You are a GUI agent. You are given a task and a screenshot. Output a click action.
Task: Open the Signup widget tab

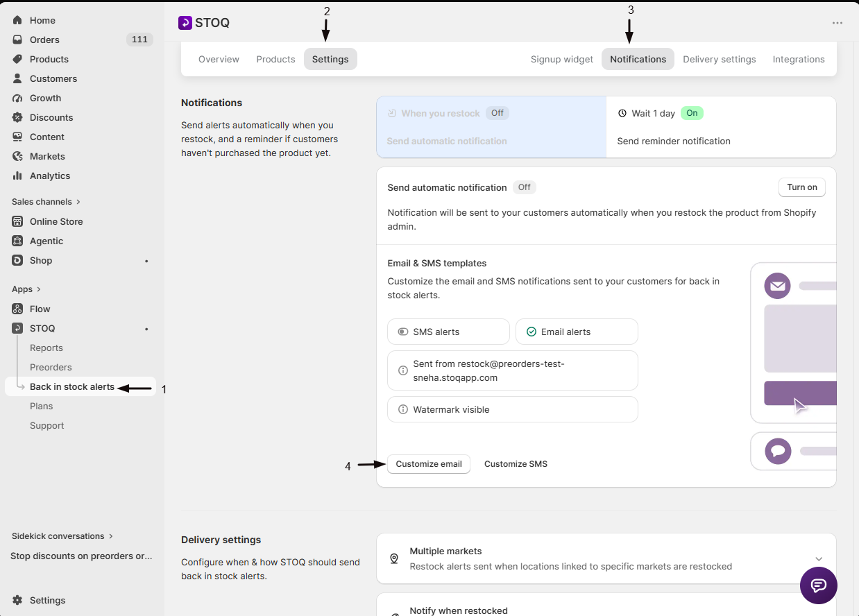coord(562,59)
